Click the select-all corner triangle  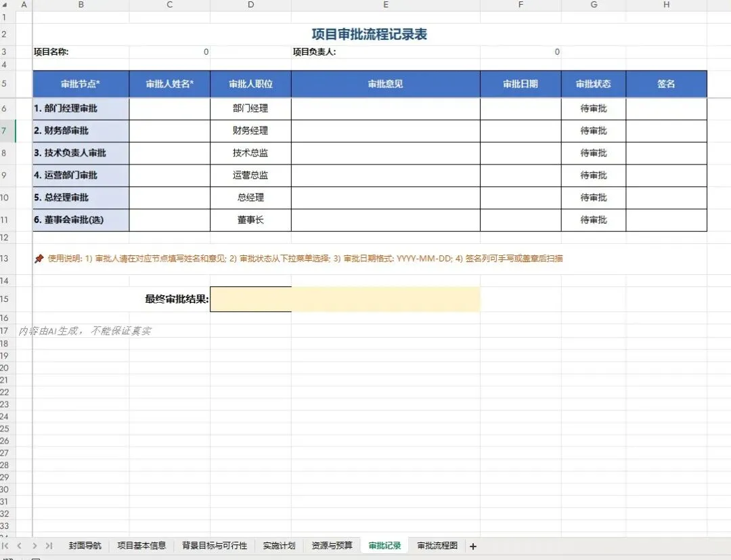5,5
